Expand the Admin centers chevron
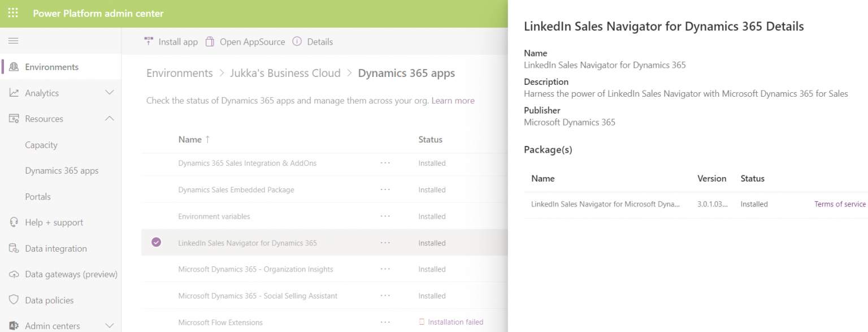Viewport: 868px width, 332px height. [x=110, y=326]
